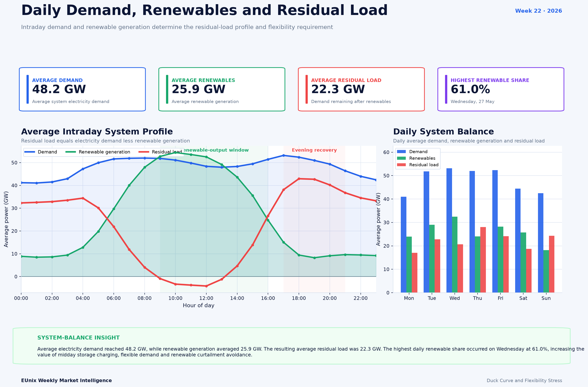The height and width of the screenshot is (387, 588).
Task: Click the "EUnix Weekly Market Intelligence" footer text
Action: click(x=66, y=381)
